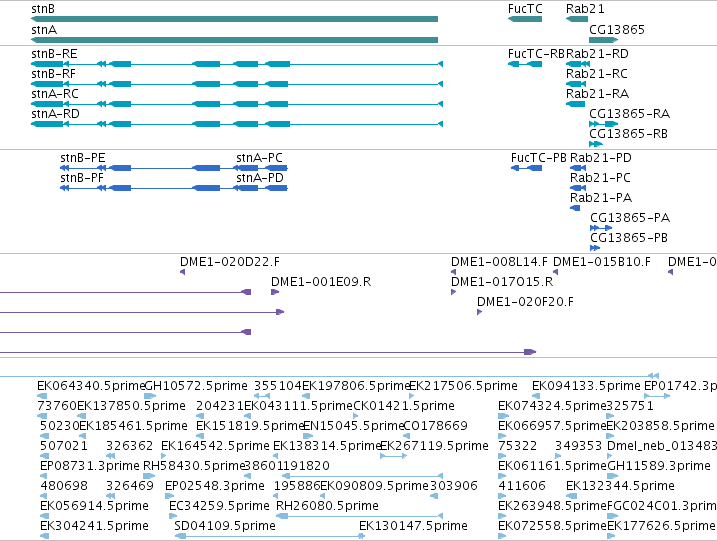Image resolution: width=717 pixels, height=541 pixels.
Task: Click the FucTC gene arrow glyph
Action: [525, 19]
